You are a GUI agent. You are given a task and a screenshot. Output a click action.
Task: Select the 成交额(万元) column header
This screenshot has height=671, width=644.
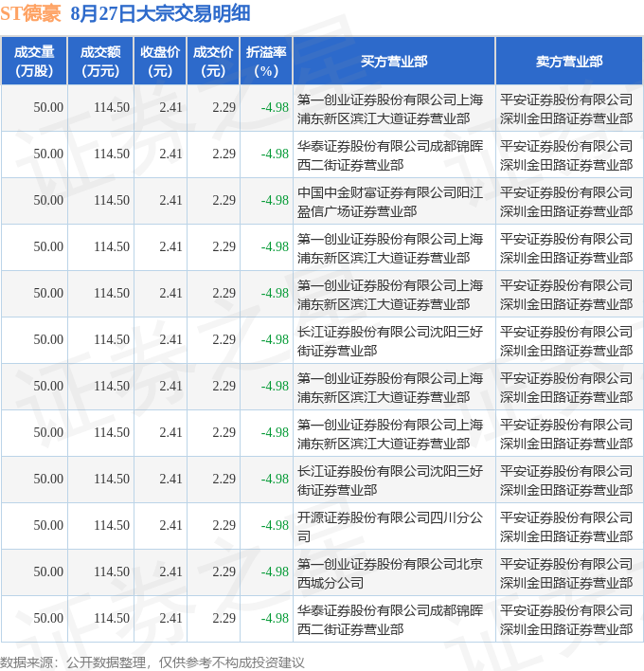[101, 62]
